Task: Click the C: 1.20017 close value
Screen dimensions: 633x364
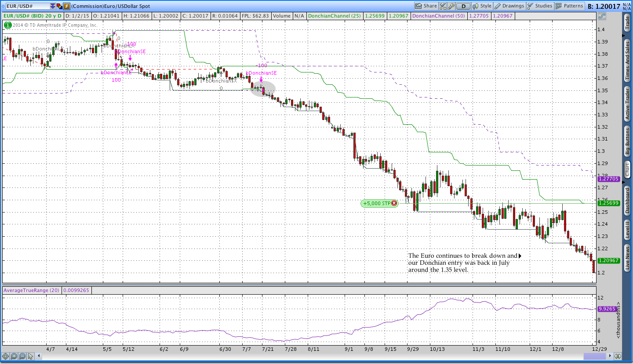Action: point(196,16)
